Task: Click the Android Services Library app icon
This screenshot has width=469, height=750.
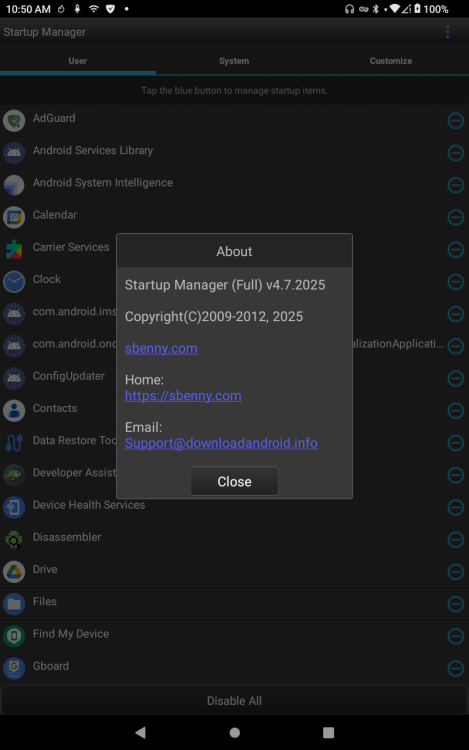Action: 14,153
